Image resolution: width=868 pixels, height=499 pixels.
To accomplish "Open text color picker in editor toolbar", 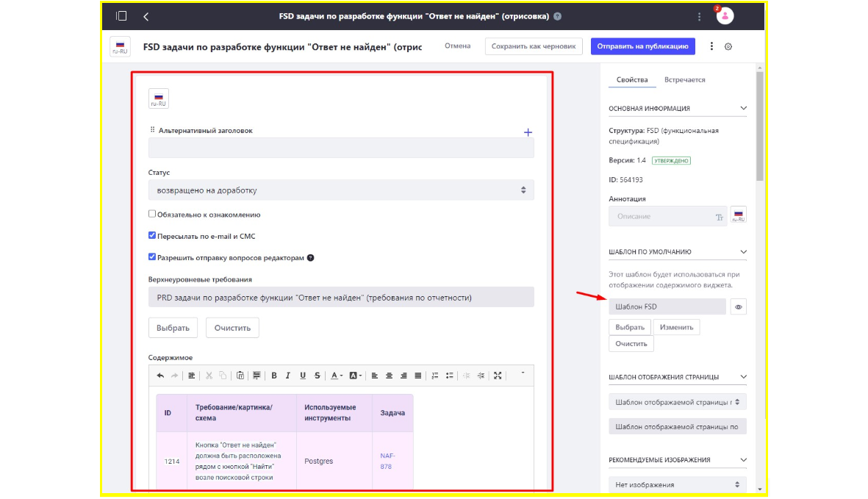I will [x=337, y=376].
